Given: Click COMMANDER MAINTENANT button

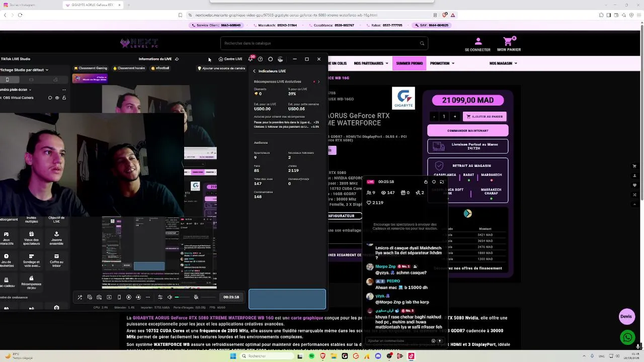Looking at the screenshot, I should [468, 131].
